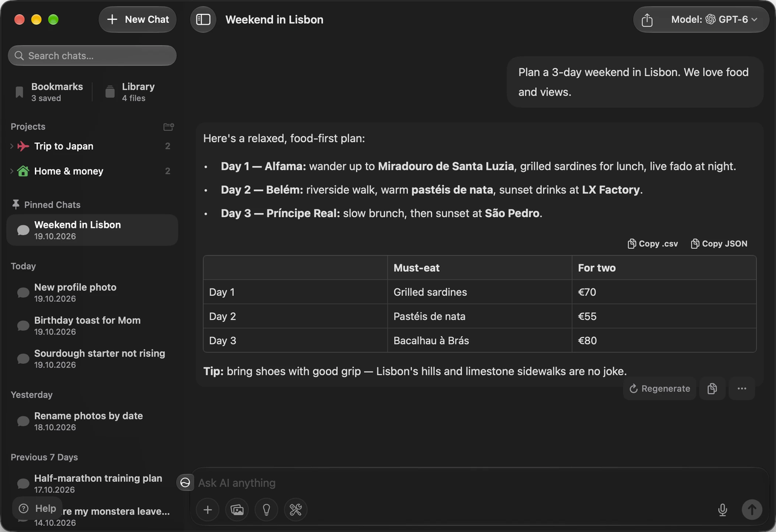Click the image gallery icon
This screenshot has width=776, height=532.
click(237, 510)
